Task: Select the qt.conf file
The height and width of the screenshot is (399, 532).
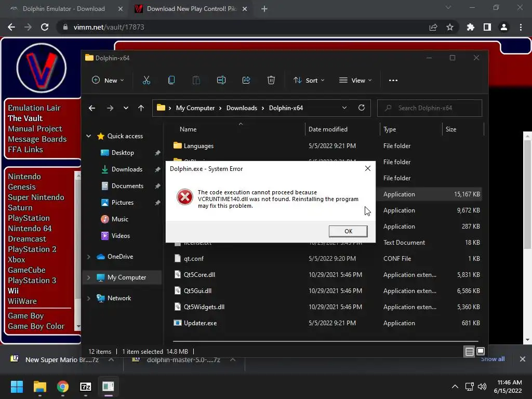Action: [x=193, y=259]
